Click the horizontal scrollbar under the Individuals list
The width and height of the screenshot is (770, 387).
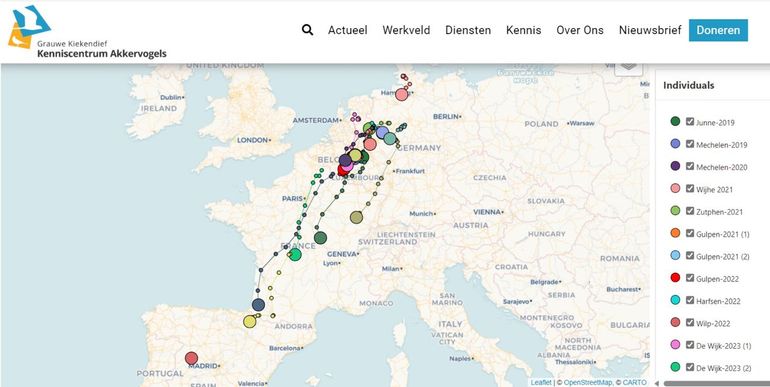coord(716,384)
